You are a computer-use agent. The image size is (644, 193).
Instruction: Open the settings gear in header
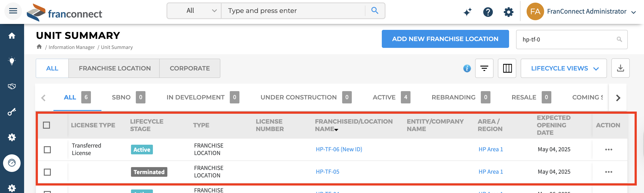pyautogui.click(x=508, y=12)
